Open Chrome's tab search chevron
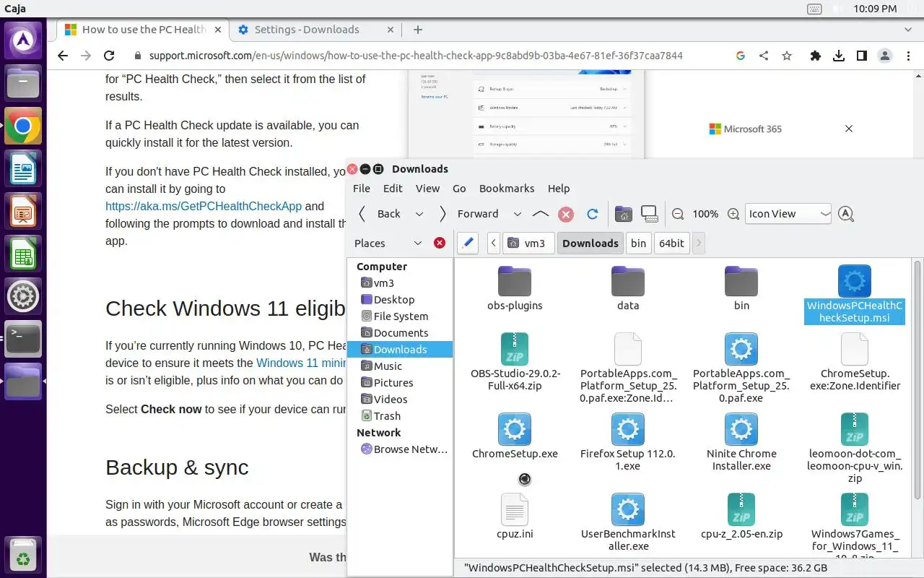 click(908, 30)
